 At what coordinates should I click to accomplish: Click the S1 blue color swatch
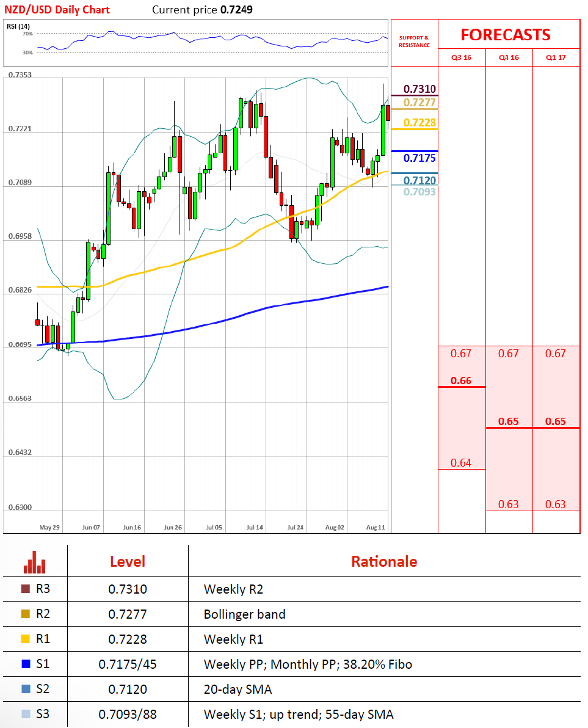coord(26,664)
